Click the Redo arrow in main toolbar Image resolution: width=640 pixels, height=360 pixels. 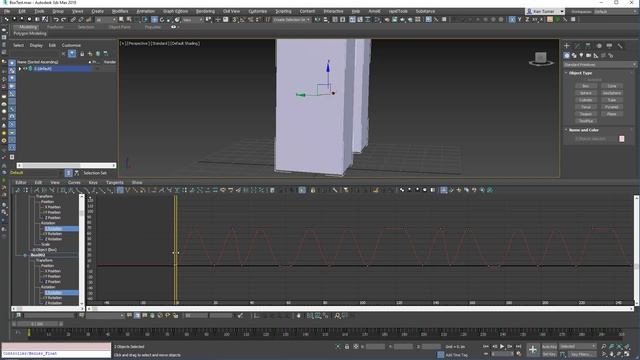tap(64, 19)
